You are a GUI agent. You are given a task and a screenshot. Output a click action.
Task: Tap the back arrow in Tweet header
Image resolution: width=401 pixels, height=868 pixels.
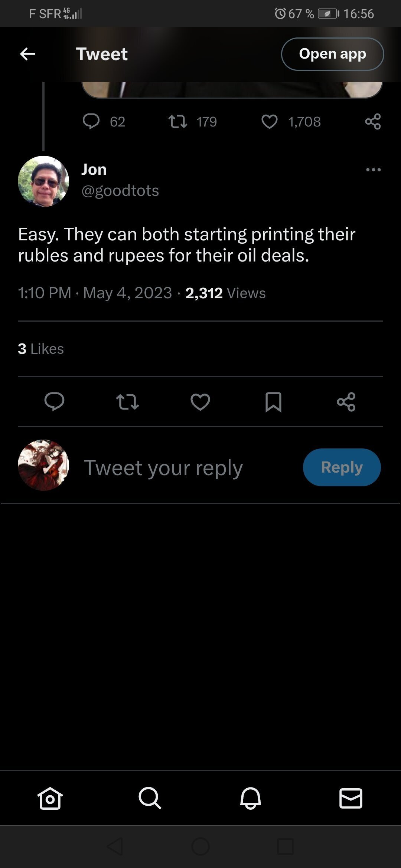27,54
